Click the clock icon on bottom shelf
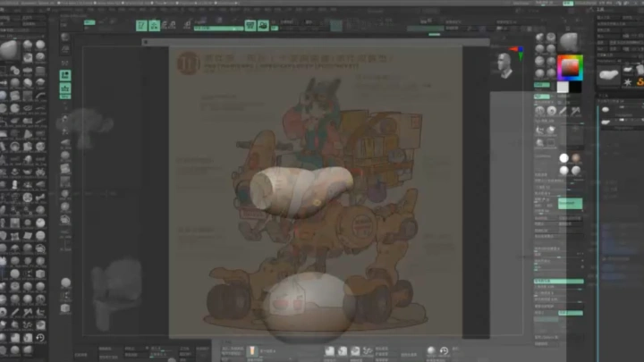644x362 pixels. [444, 350]
